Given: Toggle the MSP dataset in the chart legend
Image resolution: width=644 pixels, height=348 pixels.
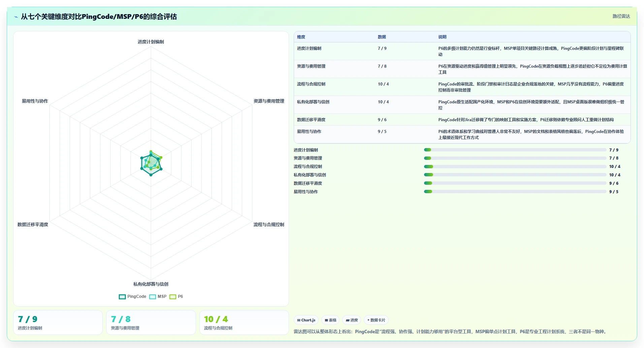Looking at the screenshot, I should (158, 297).
